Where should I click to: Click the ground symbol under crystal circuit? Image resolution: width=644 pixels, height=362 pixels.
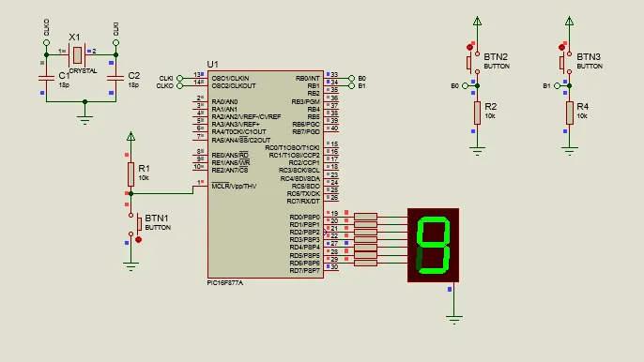tap(84, 119)
